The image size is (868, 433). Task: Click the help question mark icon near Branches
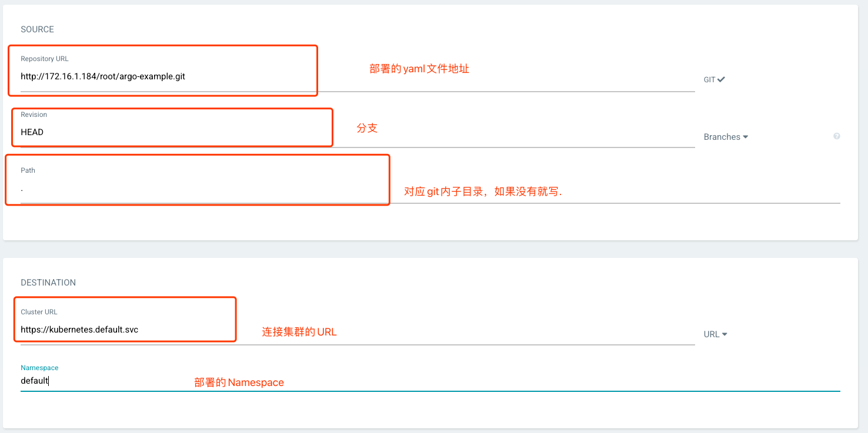[836, 136]
